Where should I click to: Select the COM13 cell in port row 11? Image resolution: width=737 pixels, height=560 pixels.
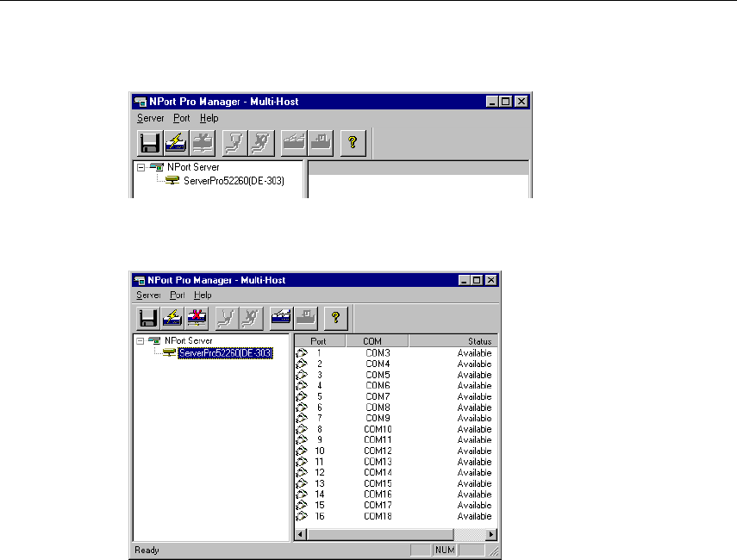378,462
